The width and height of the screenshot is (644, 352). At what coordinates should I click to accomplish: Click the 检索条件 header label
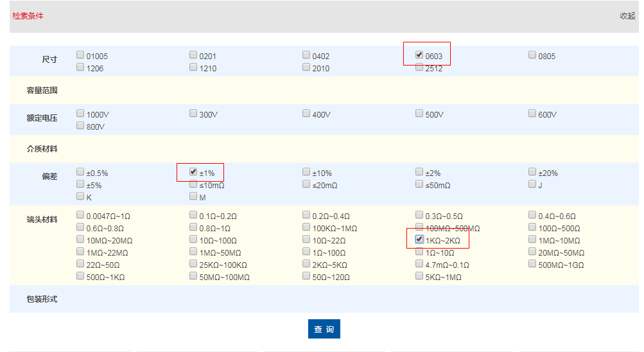[28, 16]
